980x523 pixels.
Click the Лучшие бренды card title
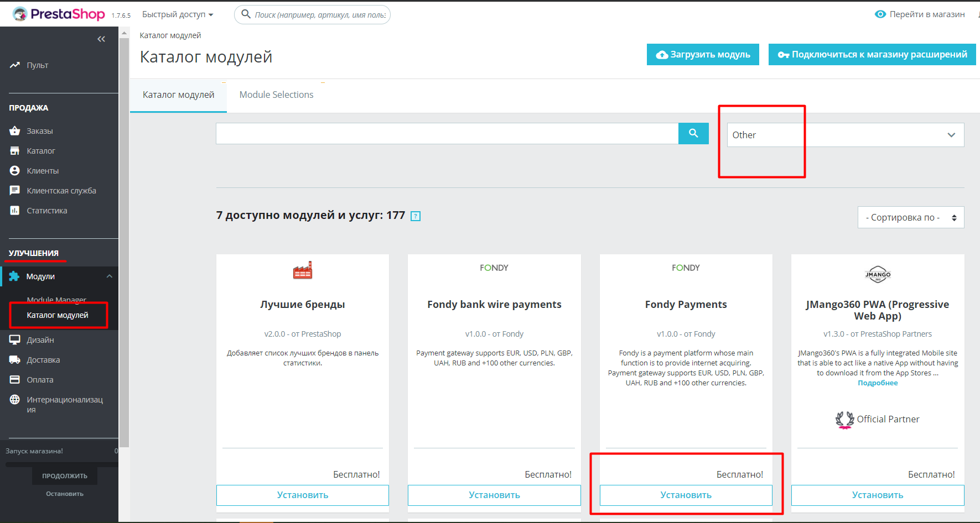[x=303, y=305]
